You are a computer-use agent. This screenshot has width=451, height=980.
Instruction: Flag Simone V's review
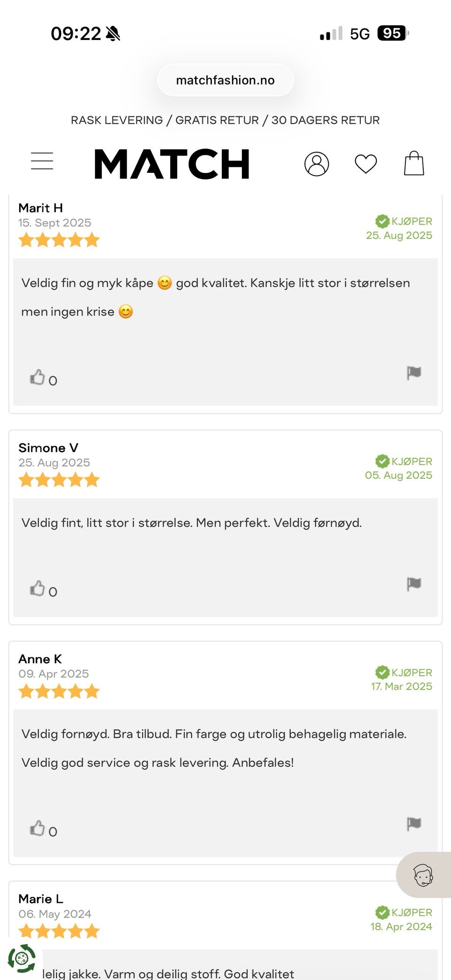(x=413, y=584)
